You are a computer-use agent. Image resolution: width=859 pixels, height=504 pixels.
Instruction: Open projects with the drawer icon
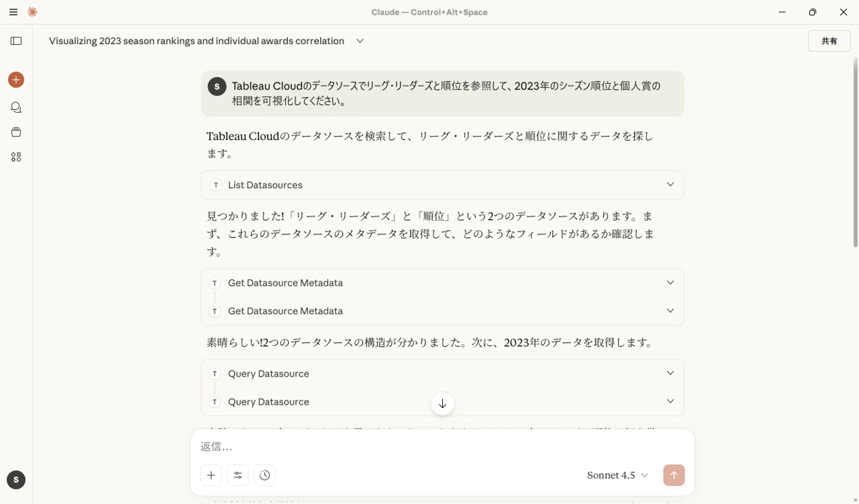coord(15,132)
